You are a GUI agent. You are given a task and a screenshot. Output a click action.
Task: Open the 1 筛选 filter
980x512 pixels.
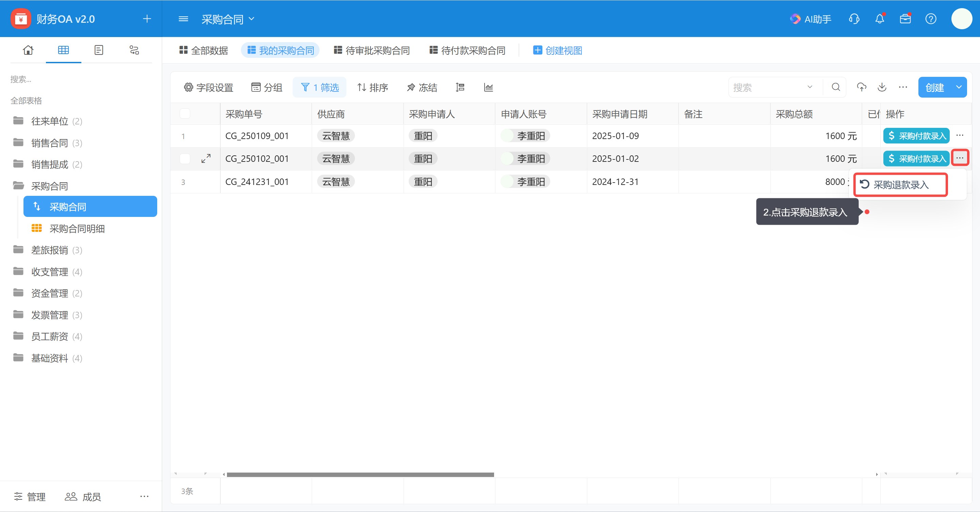point(320,87)
